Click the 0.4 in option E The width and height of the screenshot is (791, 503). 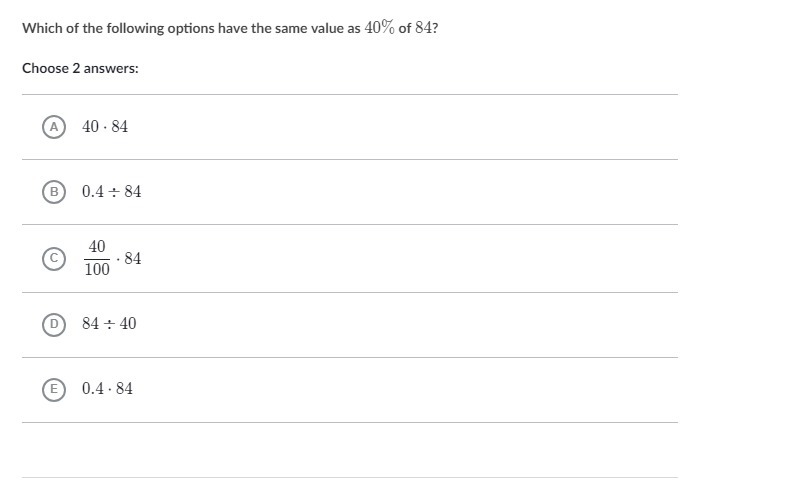tap(93, 388)
